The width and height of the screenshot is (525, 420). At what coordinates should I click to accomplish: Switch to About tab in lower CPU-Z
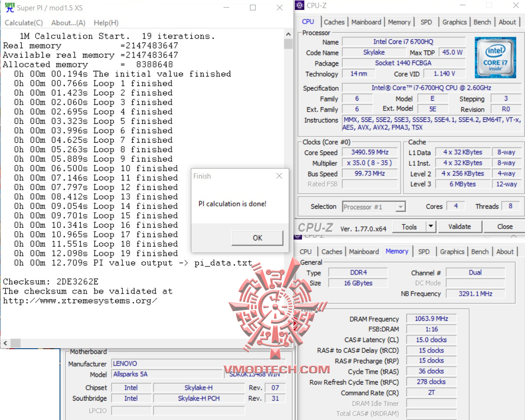coord(505,252)
